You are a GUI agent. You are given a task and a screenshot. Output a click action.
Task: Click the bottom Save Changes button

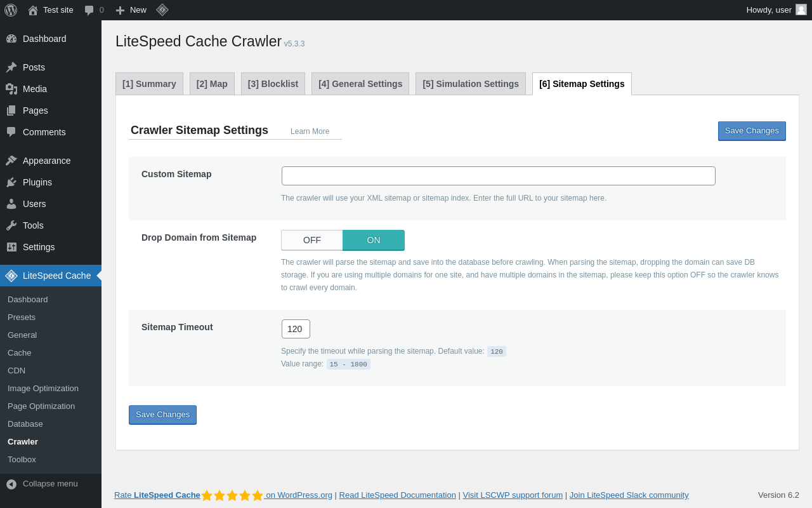coord(162,415)
